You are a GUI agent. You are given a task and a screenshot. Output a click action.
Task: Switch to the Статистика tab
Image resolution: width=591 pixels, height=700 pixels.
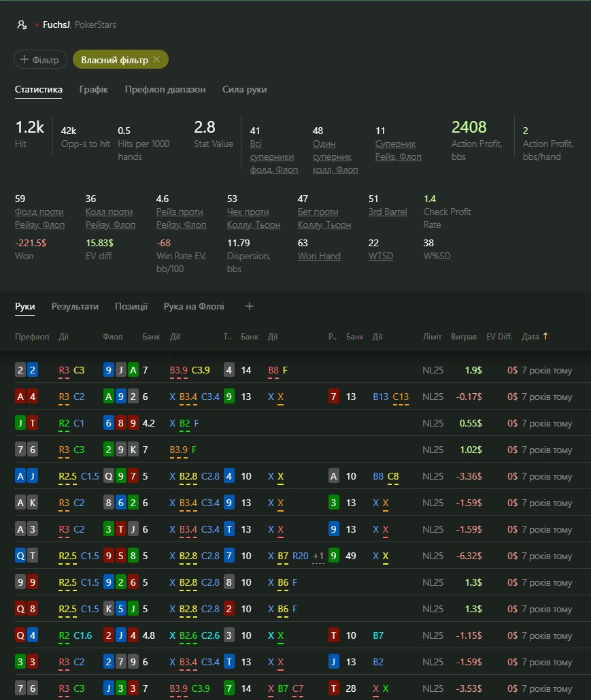tap(38, 89)
